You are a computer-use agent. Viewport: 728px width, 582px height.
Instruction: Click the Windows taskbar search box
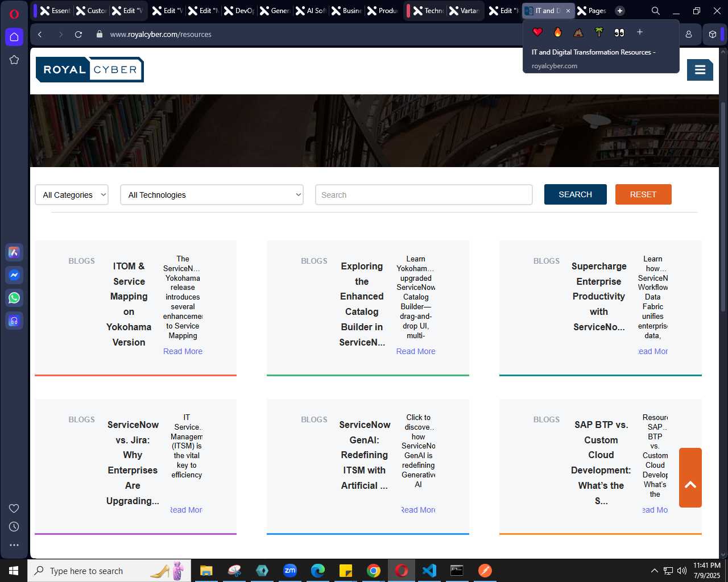pyautogui.click(x=108, y=571)
